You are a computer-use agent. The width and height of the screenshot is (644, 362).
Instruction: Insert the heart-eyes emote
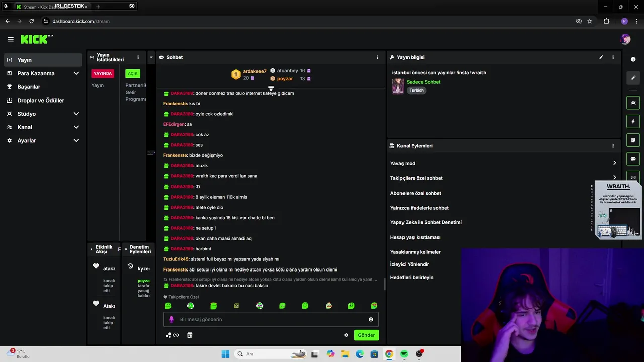374,306
